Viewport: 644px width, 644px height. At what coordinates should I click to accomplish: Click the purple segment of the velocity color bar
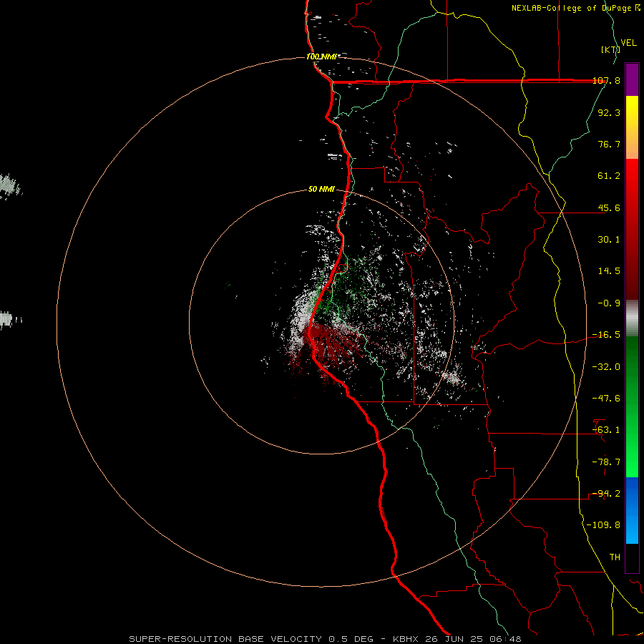[x=632, y=79]
